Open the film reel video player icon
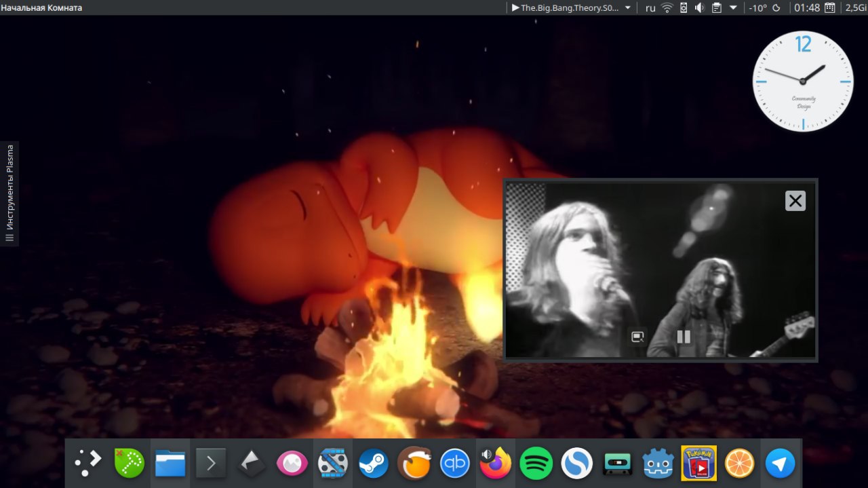868x488 pixels. point(333,464)
